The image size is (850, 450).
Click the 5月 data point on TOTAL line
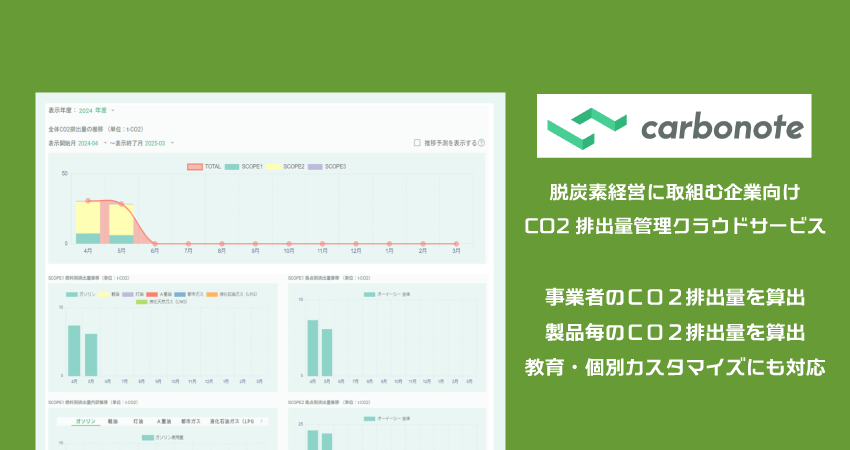tap(121, 204)
